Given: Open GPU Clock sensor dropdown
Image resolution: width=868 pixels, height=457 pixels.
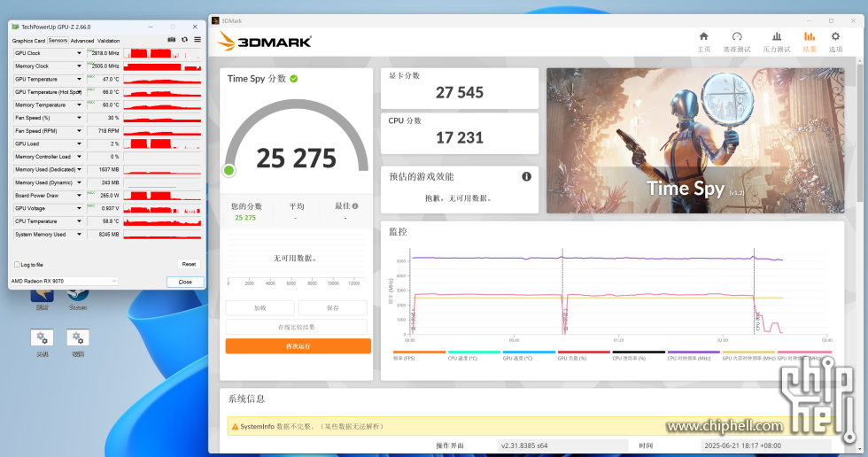Looking at the screenshot, I should coord(79,53).
